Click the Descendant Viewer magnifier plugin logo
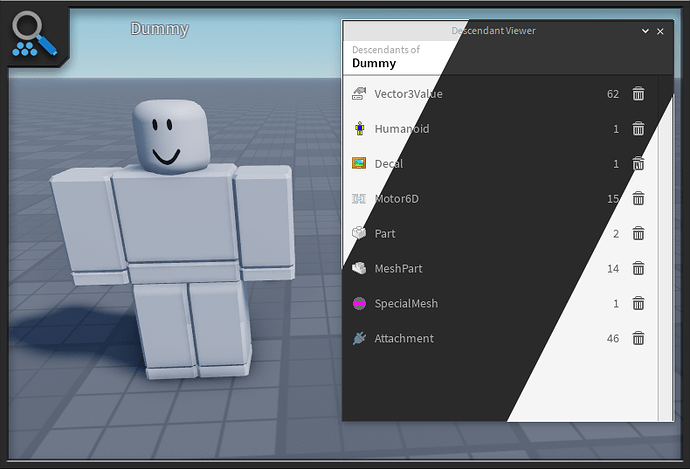 coord(34,34)
